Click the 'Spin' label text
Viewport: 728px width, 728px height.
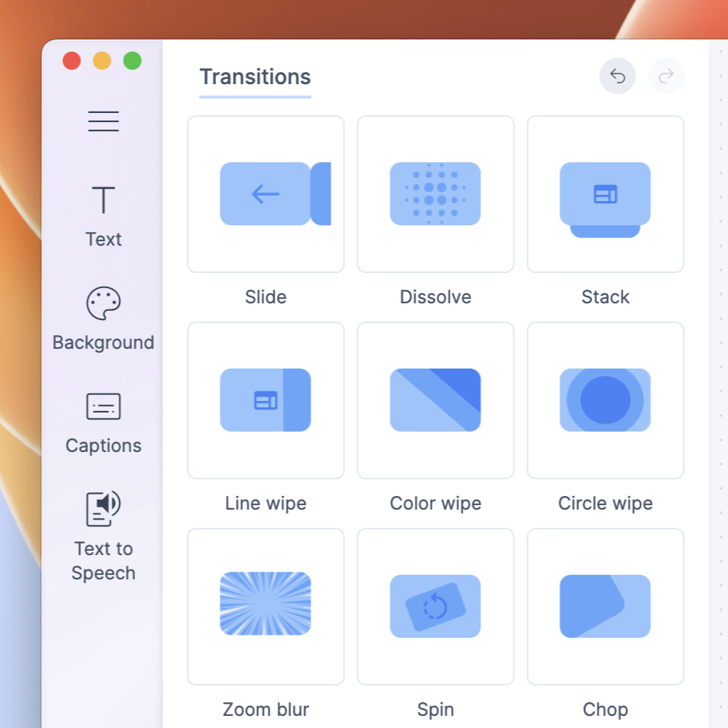435,711
